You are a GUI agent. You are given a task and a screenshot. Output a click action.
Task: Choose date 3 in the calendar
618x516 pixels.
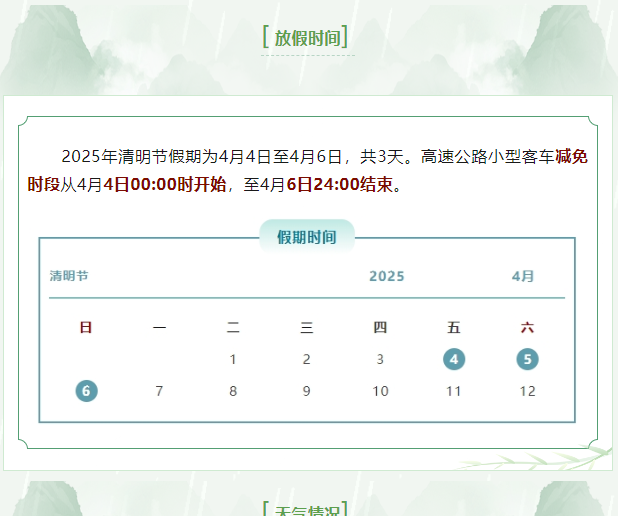(x=380, y=359)
